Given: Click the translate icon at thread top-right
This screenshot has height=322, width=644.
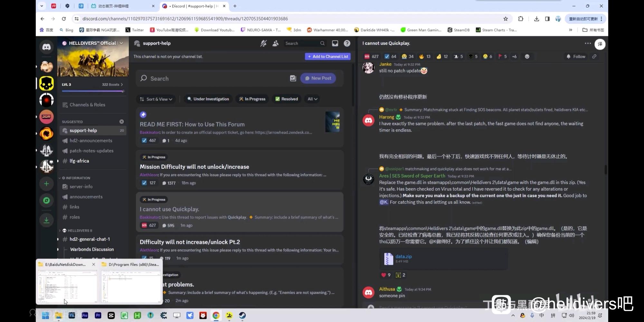Looking at the screenshot, I should coord(600,44).
